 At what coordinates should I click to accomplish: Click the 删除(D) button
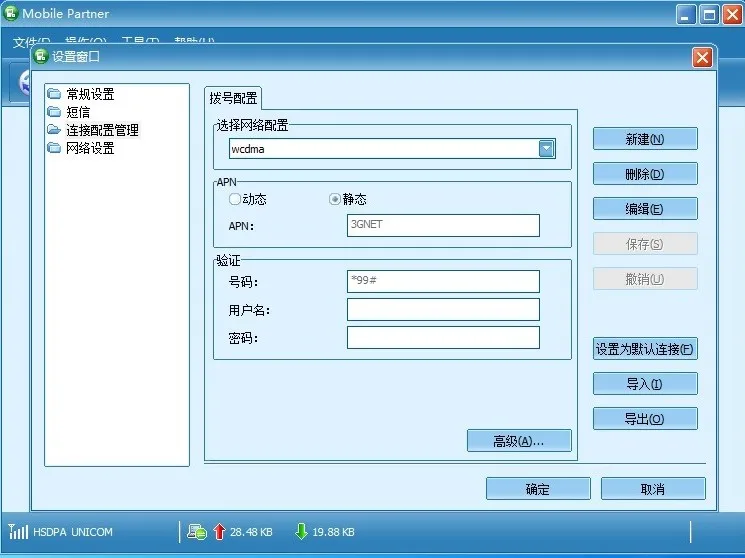pos(645,174)
